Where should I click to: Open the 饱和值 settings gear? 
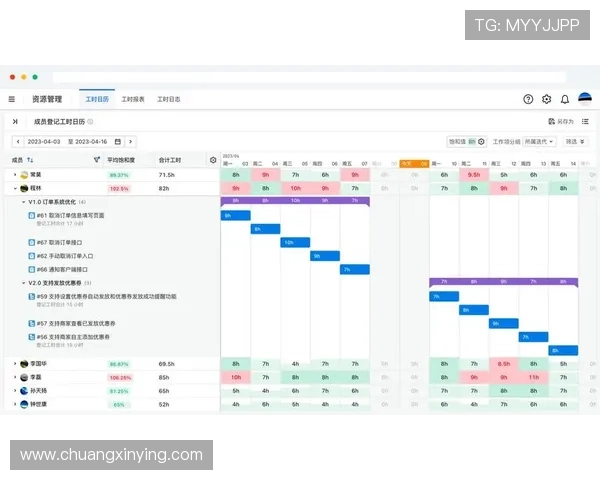(481, 142)
